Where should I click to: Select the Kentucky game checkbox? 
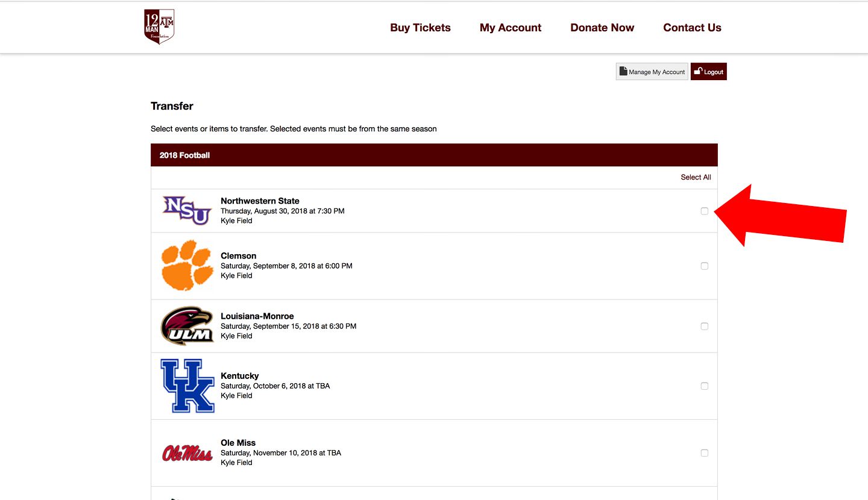[x=705, y=386]
